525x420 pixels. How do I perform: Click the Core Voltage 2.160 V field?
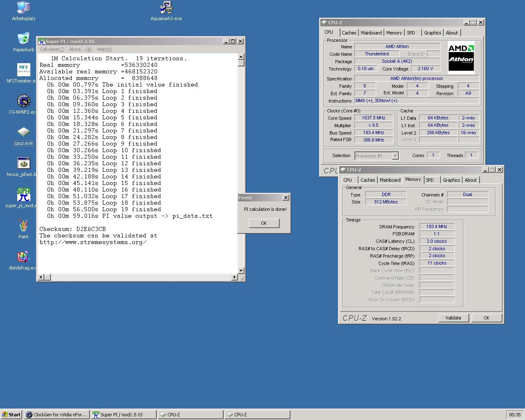pyautogui.click(x=426, y=69)
